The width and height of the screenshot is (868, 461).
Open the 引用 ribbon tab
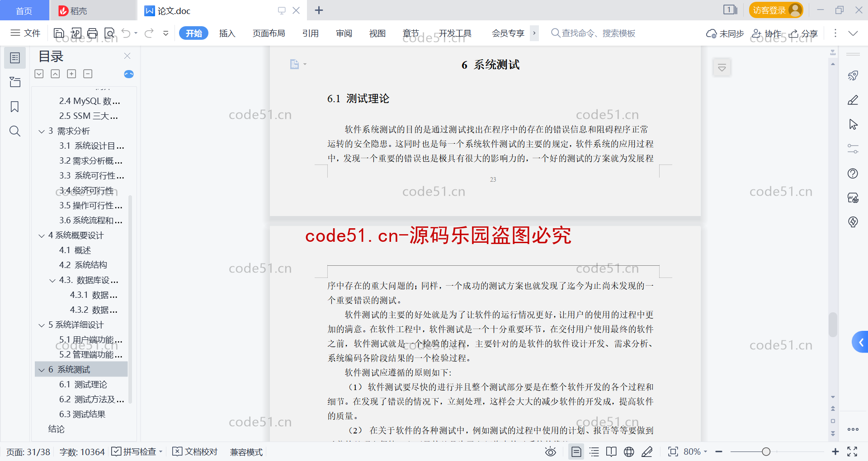(311, 33)
